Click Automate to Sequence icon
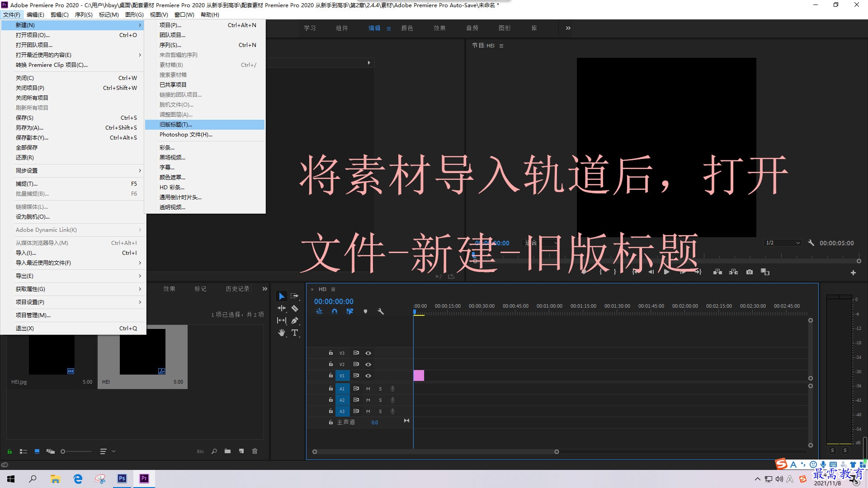The width and height of the screenshot is (868, 488). click(x=200, y=451)
